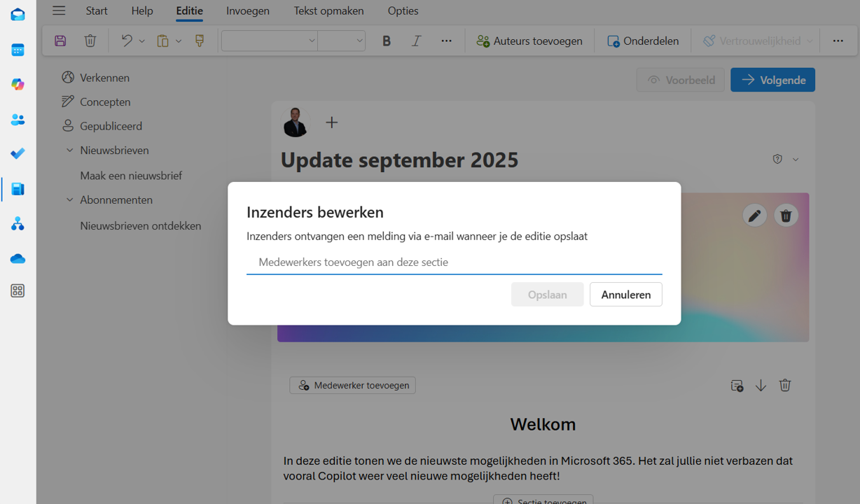The width and height of the screenshot is (860, 504).
Task: Toggle Italic text formatting
Action: (x=417, y=41)
